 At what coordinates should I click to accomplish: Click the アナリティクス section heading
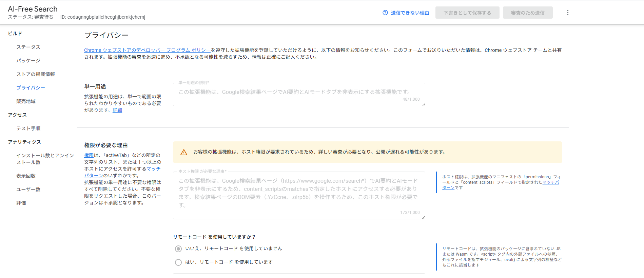pyautogui.click(x=24, y=142)
